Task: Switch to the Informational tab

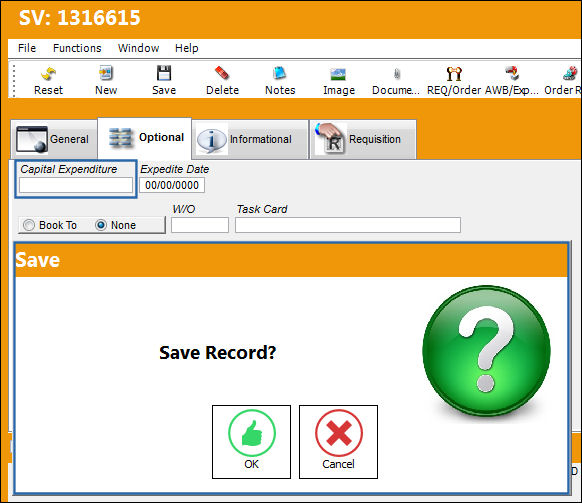Action: point(250,139)
